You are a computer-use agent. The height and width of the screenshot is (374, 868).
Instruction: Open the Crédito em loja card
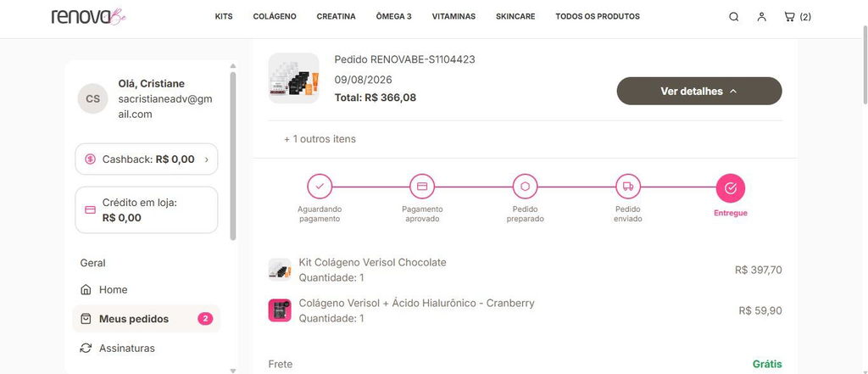(146, 210)
